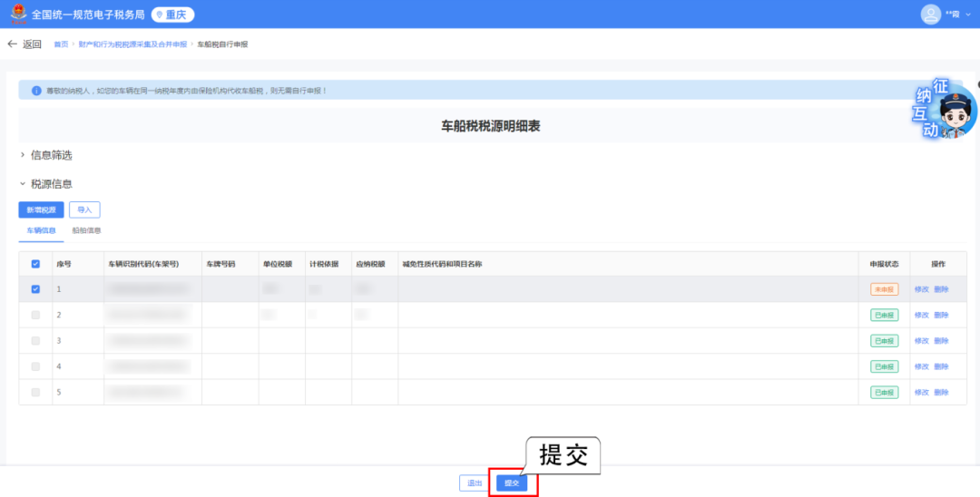Image resolution: width=980 pixels, height=497 pixels.
Task: Expand the 信息筛选 section
Action: (x=45, y=155)
